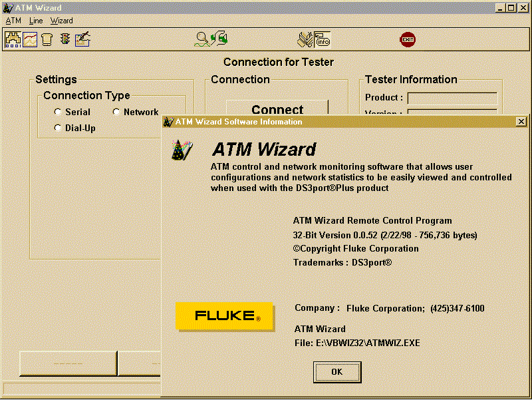Image resolution: width=532 pixels, height=400 pixels.
Task: Click the large italic 'ATM Wizard' heading
Action: click(x=264, y=149)
